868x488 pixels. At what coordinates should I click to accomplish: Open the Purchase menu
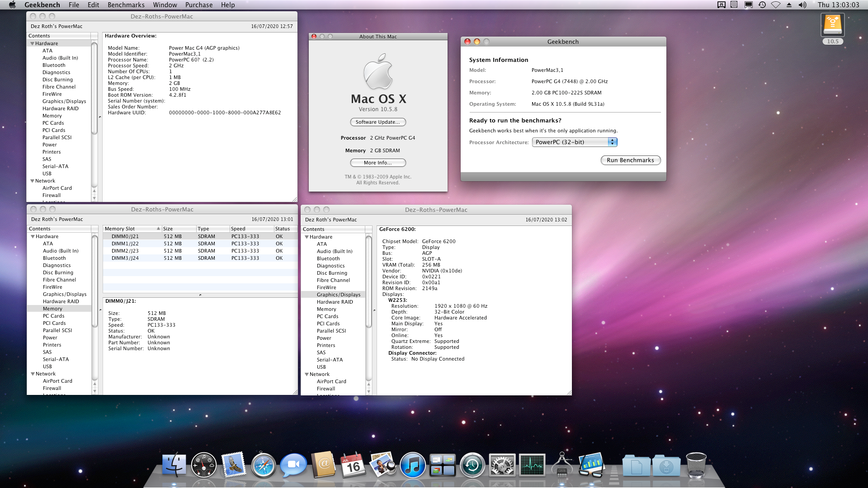[199, 5]
